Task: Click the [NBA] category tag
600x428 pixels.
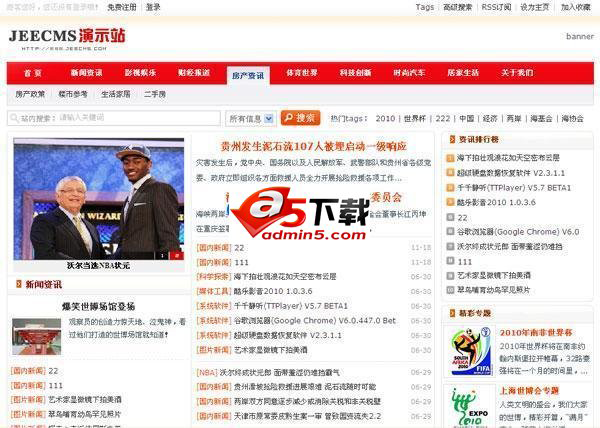Action: (x=207, y=372)
